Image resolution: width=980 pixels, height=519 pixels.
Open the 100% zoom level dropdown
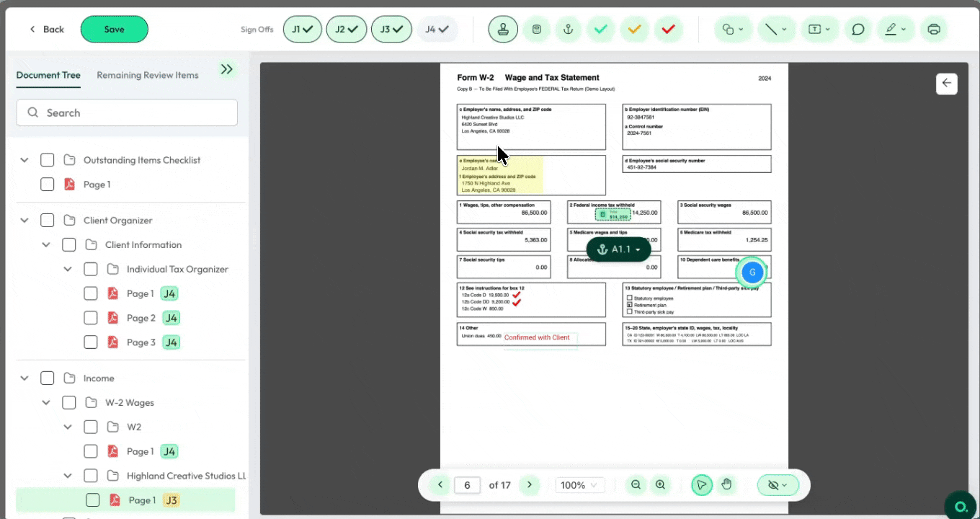[579, 485]
